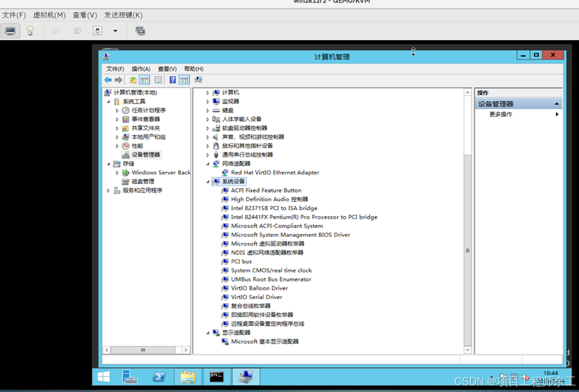579x392 pixels.
Task: Click the device list scroll down arrow
Action: pos(467,350)
